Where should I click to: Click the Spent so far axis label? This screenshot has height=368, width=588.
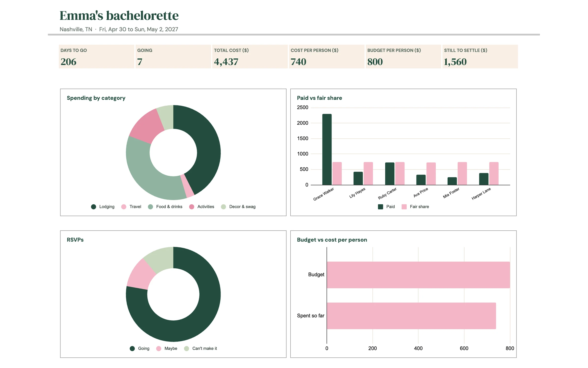(311, 316)
